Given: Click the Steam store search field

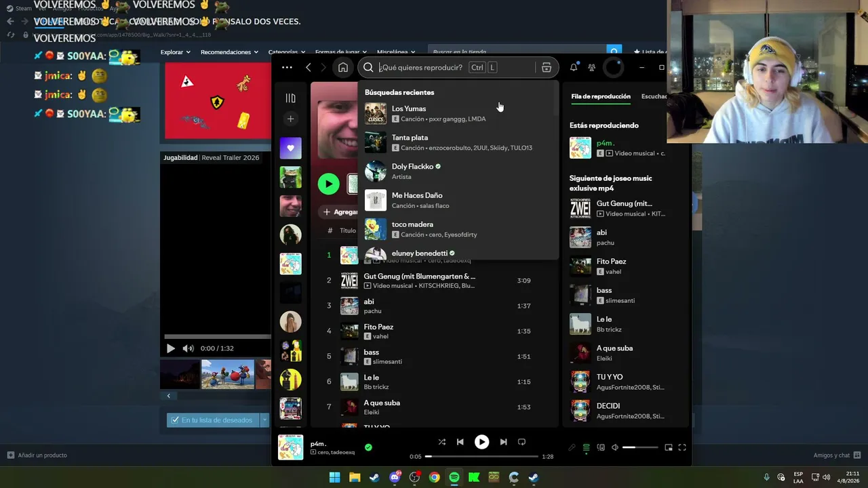Looking at the screenshot, I should point(517,51).
